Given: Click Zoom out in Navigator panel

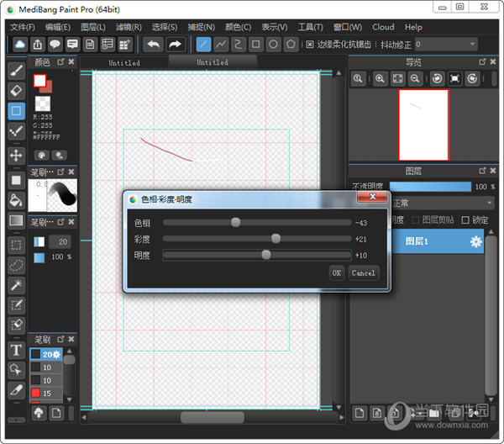Looking at the screenshot, I should (x=415, y=78).
